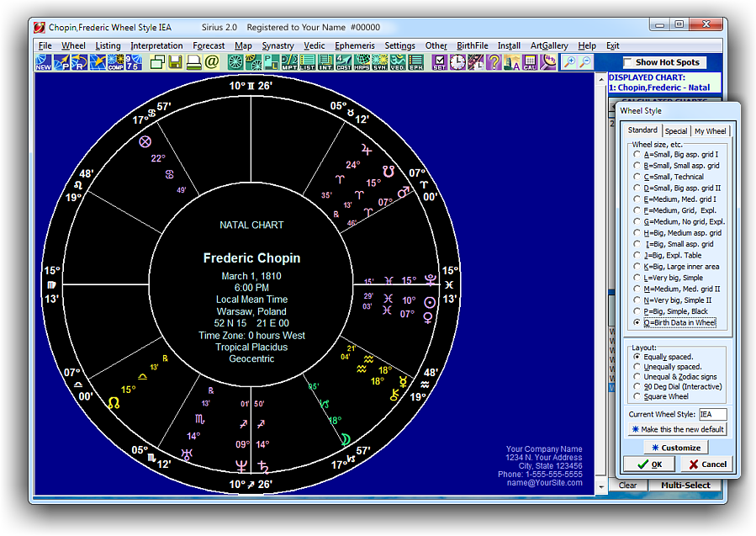
Task: Open the Forecast menu
Action: click(209, 45)
